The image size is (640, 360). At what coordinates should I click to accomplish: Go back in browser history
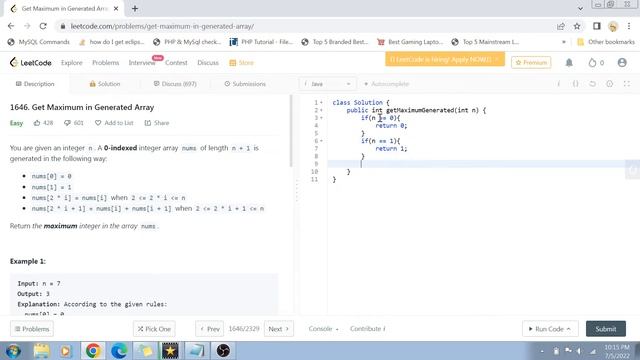coord(11,26)
